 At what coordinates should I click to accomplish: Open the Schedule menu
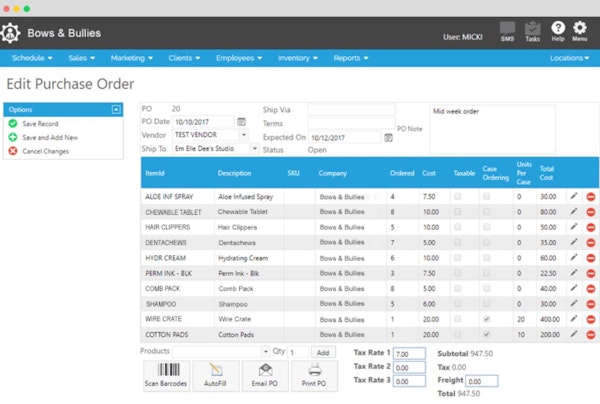click(x=32, y=58)
